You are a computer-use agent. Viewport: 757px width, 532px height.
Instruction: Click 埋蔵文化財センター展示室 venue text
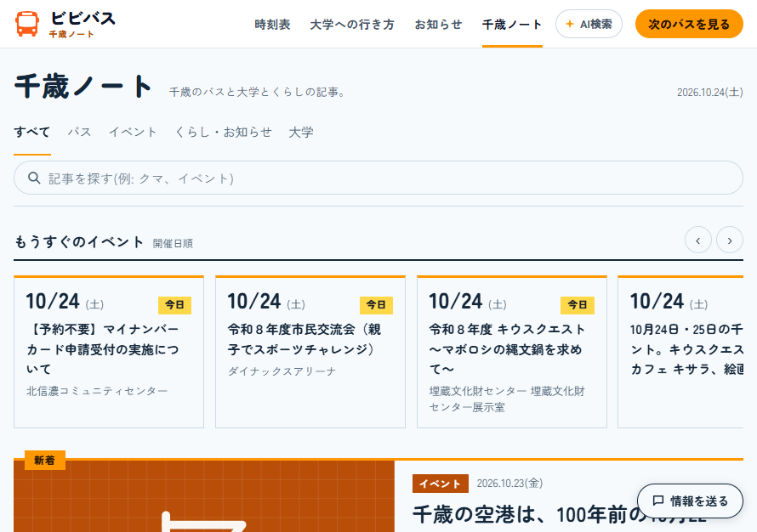[x=506, y=399]
